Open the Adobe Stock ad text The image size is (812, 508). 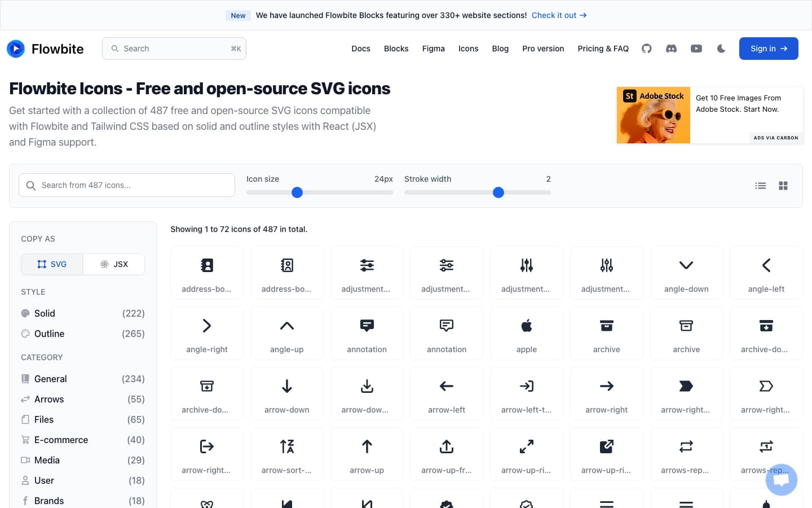738,104
